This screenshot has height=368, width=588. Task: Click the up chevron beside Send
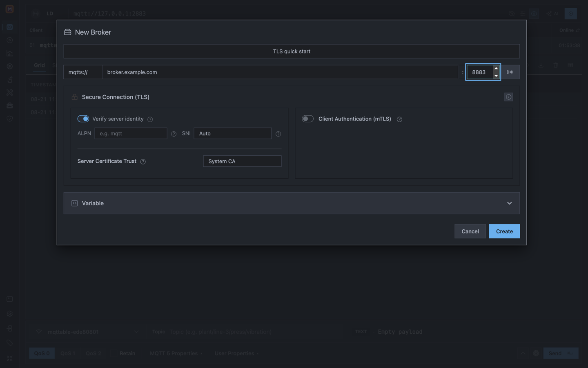point(523,353)
